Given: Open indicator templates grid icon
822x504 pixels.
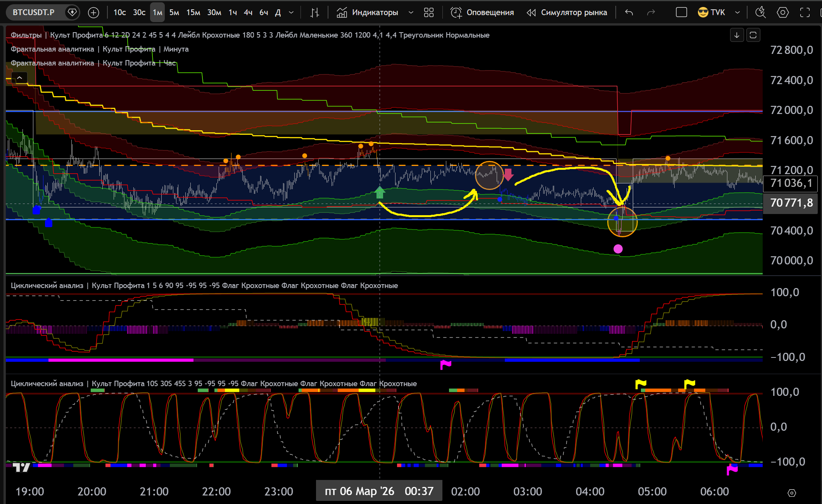Looking at the screenshot, I should pos(428,13).
